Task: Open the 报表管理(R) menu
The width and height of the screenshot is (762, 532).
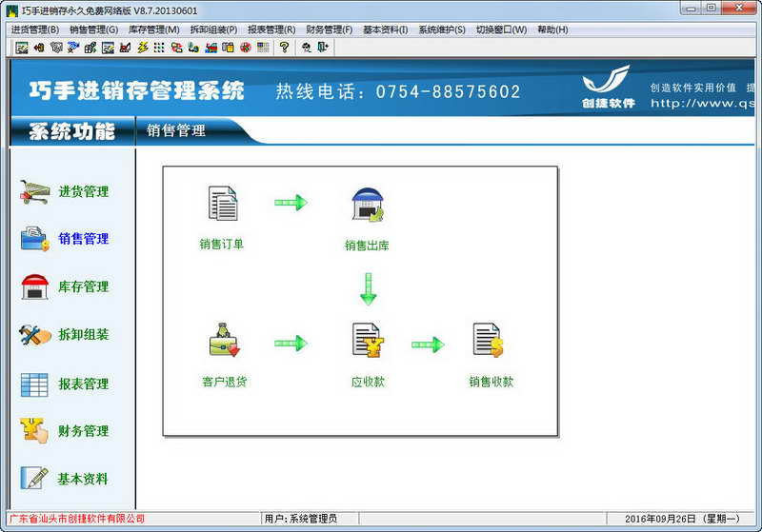Action: [x=271, y=30]
